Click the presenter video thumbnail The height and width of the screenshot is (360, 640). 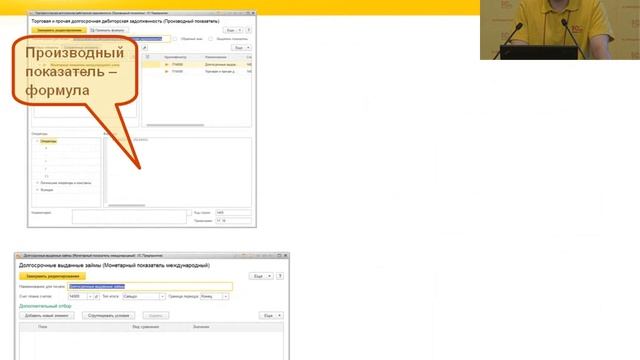coord(560,30)
